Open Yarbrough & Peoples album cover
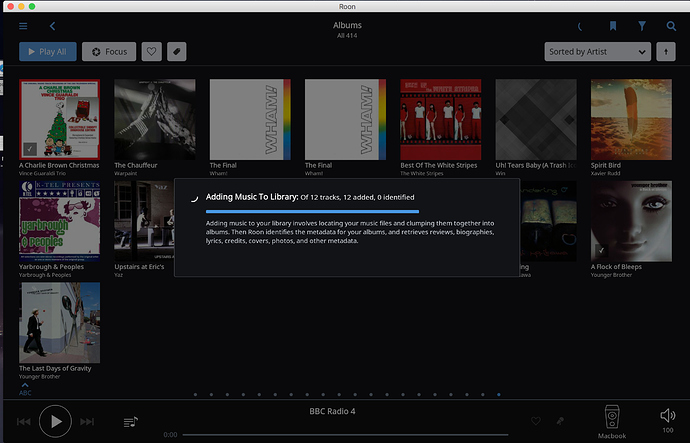 click(59, 221)
